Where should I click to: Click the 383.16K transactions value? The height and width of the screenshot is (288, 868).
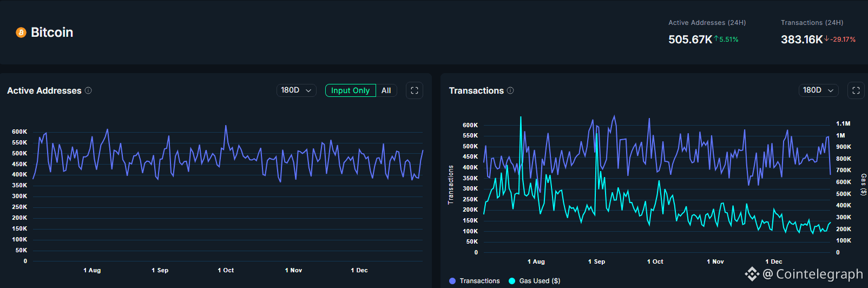point(801,40)
